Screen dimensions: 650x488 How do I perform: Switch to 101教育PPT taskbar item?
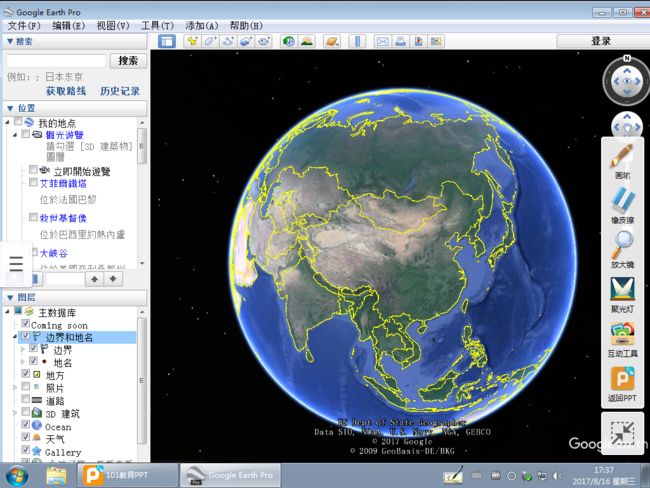[x=128, y=475]
